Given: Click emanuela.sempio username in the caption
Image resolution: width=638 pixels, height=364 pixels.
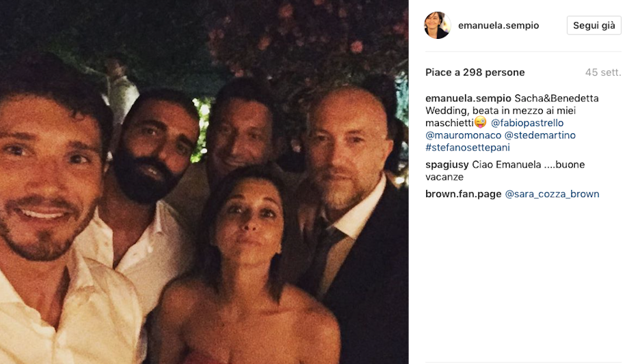Looking at the screenshot, I should coord(468,98).
